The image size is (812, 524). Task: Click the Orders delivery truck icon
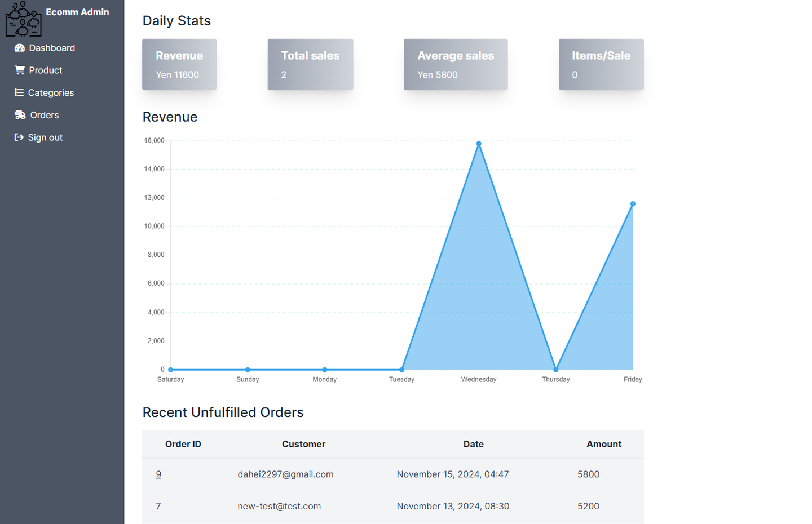pyautogui.click(x=20, y=115)
